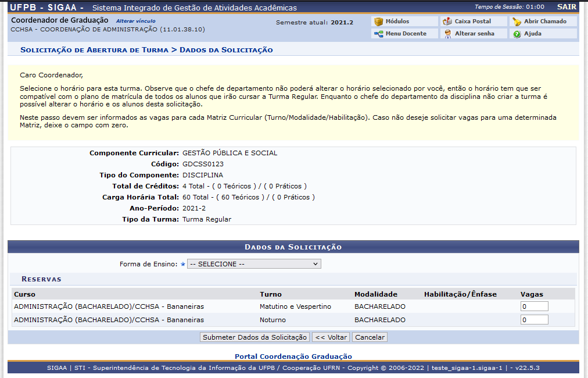Viewport: 588px width, 378px height.
Task: Click the Abrir Chamado bell icon
Action: 517,22
